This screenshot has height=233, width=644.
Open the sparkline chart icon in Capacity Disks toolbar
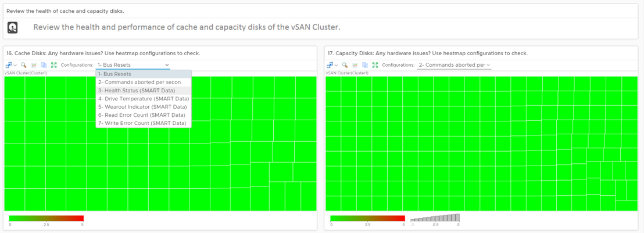355,65
